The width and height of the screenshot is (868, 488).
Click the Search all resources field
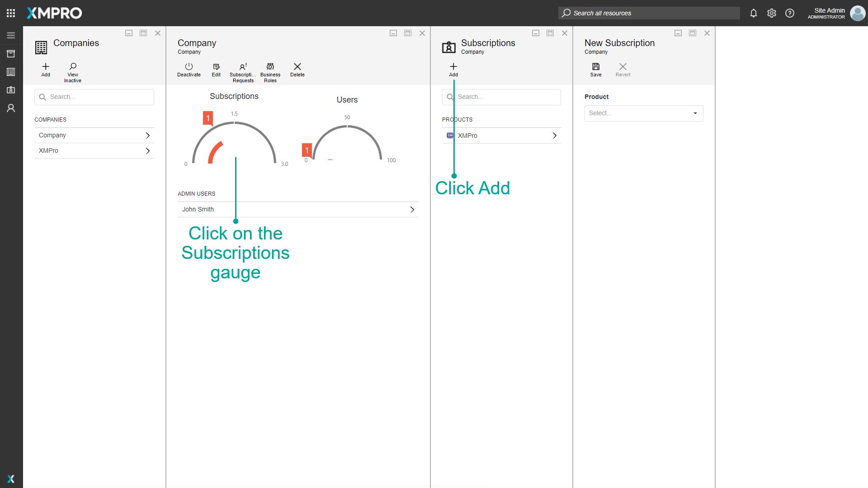click(x=649, y=13)
